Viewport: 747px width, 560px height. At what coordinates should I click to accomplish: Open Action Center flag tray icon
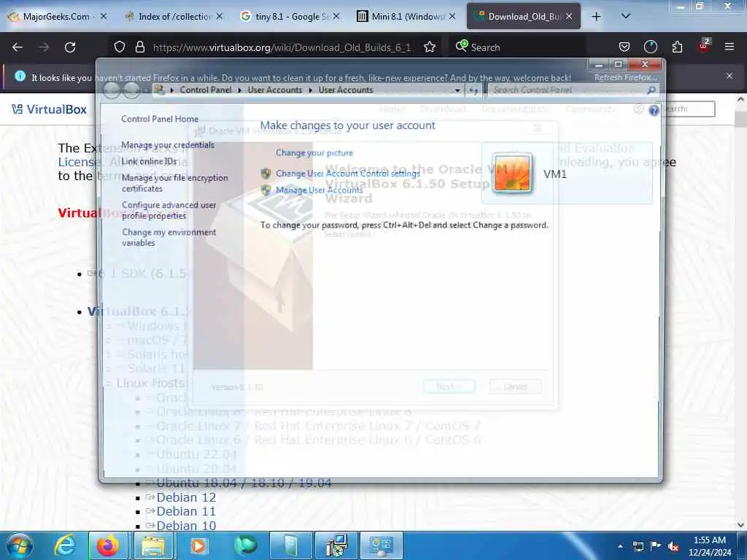(x=656, y=546)
